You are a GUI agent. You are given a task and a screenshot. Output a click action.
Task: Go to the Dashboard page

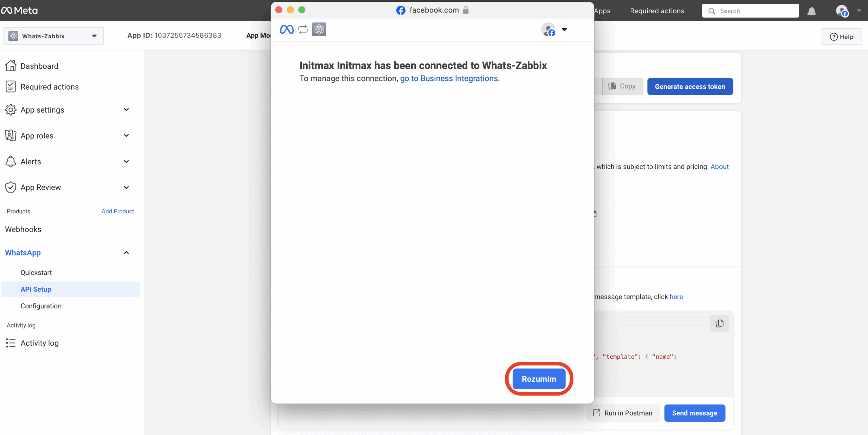point(39,66)
